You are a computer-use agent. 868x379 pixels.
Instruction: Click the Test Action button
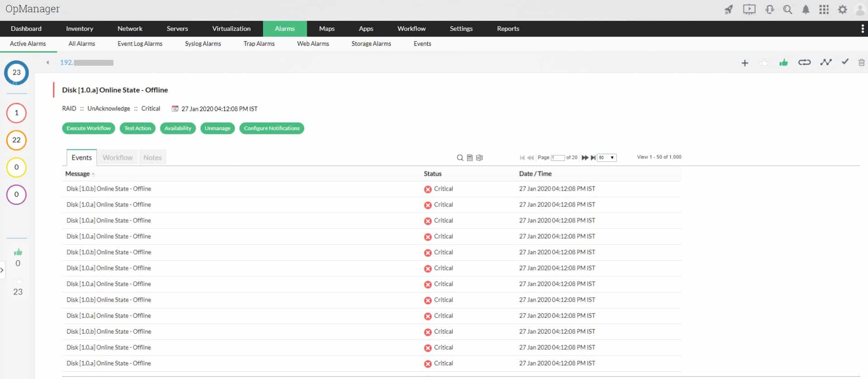click(x=138, y=129)
